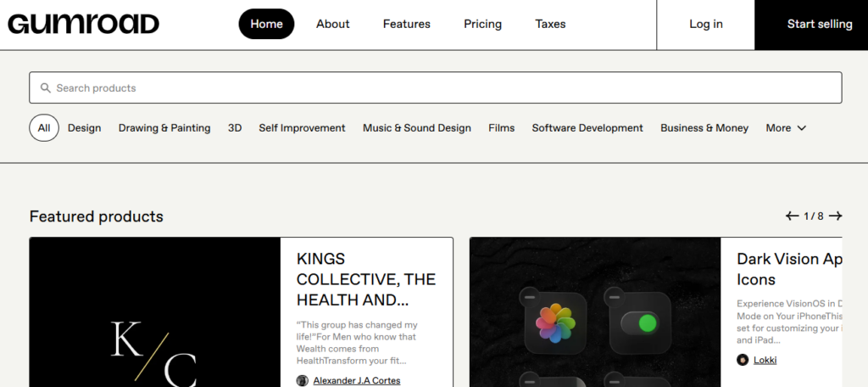Visit Lokki seller profile link
The image size is (868, 387).
point(765,360)
